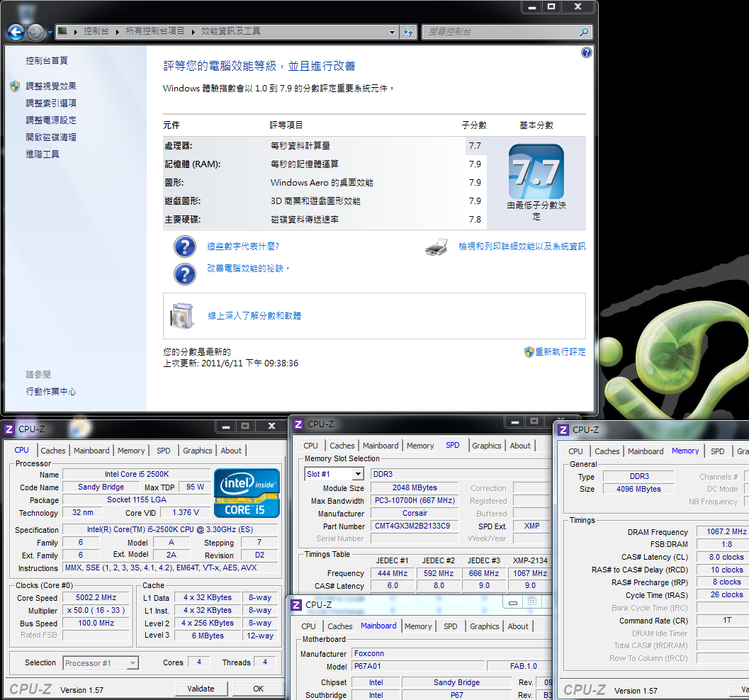Click the 處理器 score row
This screenshot has width=749, height=700.
pyautogui.click(x=325, y=146)
